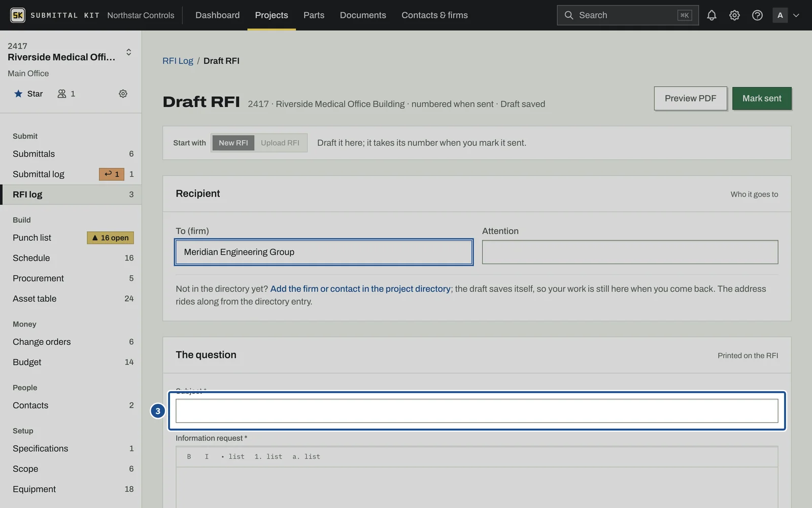
Task: Click the user avatar A
Action: pyautogui.click(x=780, y=15)
